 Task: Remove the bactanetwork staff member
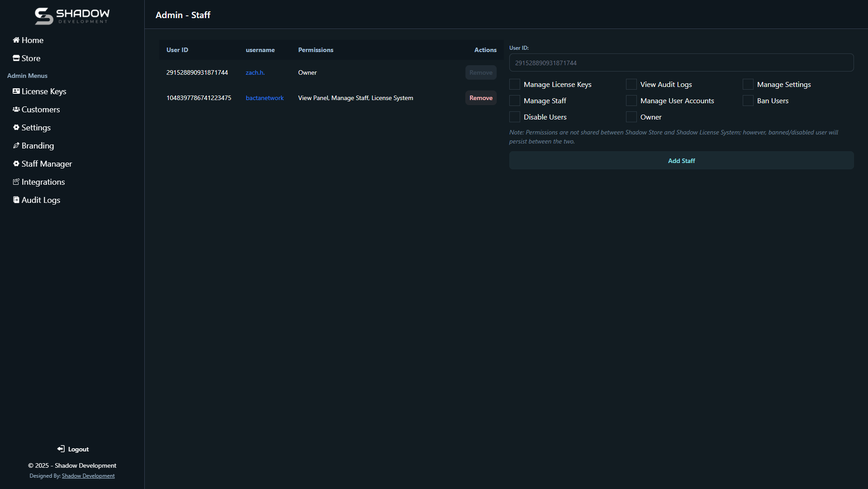point(481,98)
